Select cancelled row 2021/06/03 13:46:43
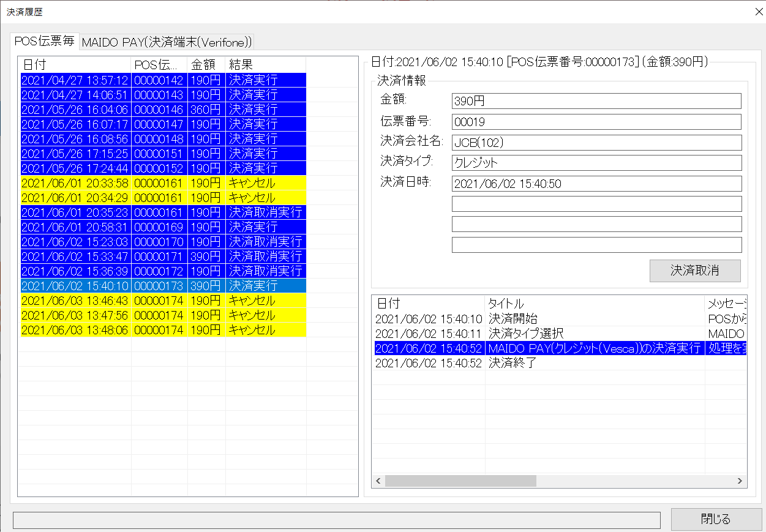 click(x=163, y=301)
